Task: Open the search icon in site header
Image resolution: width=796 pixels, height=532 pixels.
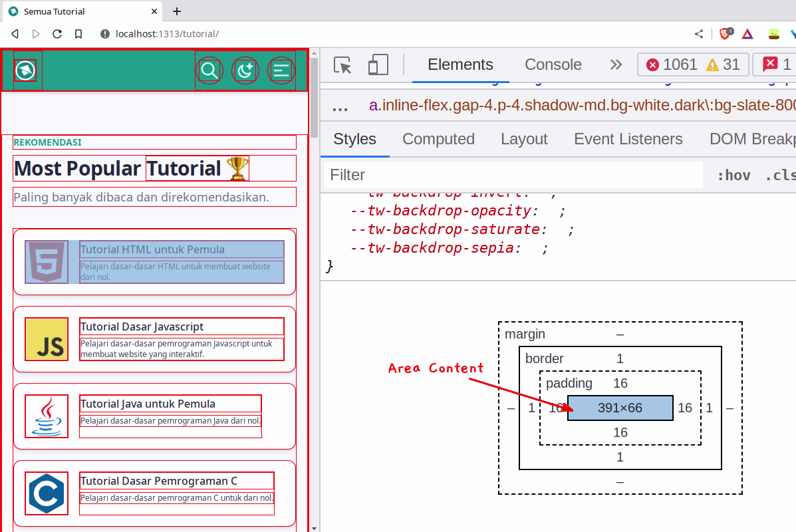Action: 209,70
